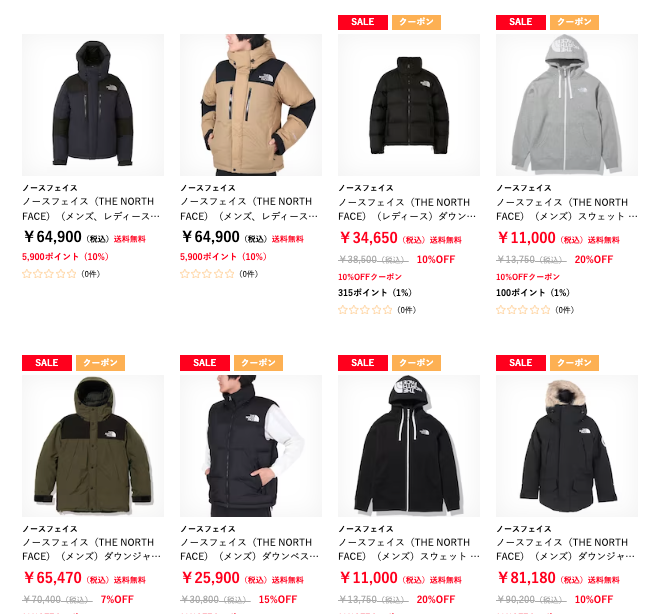Screen dimensions: 671x614
Task: View the black Nuptse down jacket photo
Action: tap(409, 105)
